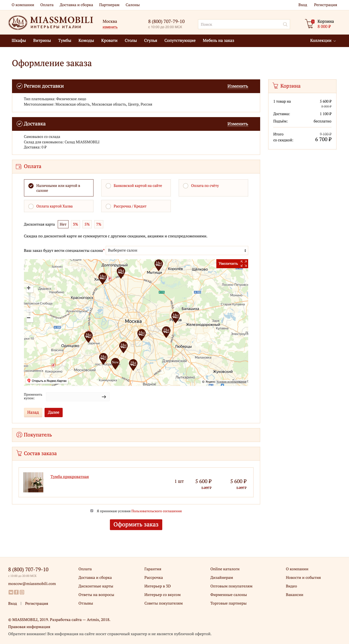349x644 pixels.
Task: Choose 3% discount card
Action: click(75, 224)
